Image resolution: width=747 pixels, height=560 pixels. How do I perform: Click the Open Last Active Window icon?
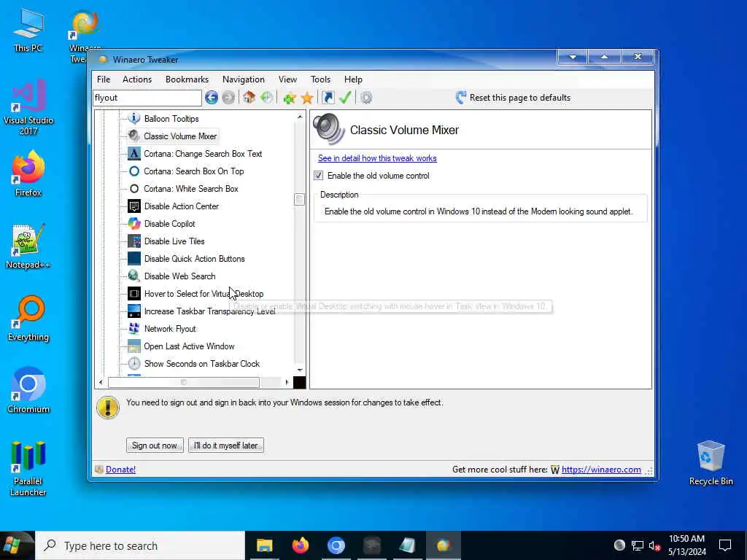click(134, 346)
